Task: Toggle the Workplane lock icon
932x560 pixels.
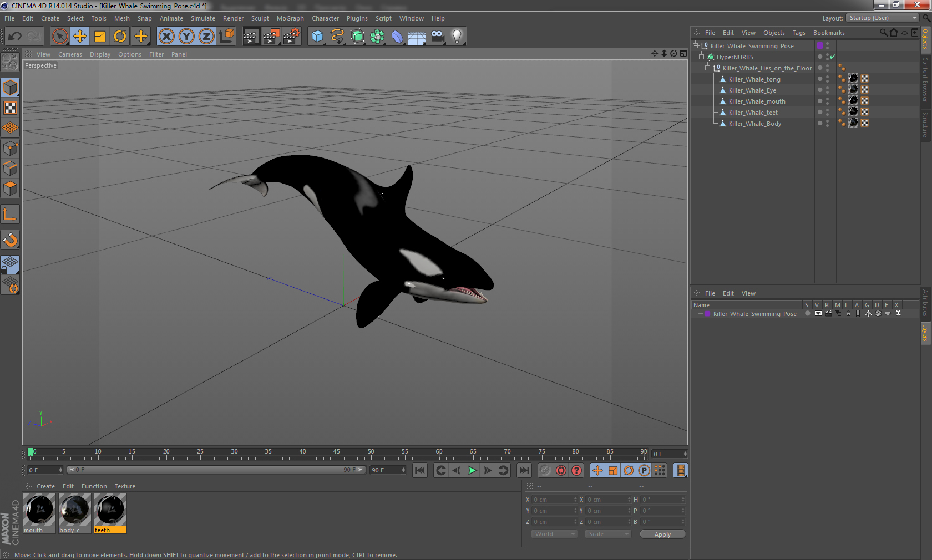Action: point(10,264)
